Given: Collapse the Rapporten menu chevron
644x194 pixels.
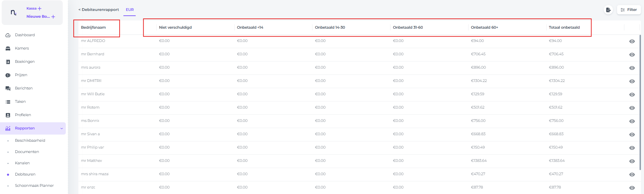Looking at the screenshot, I should coord(62,128).
